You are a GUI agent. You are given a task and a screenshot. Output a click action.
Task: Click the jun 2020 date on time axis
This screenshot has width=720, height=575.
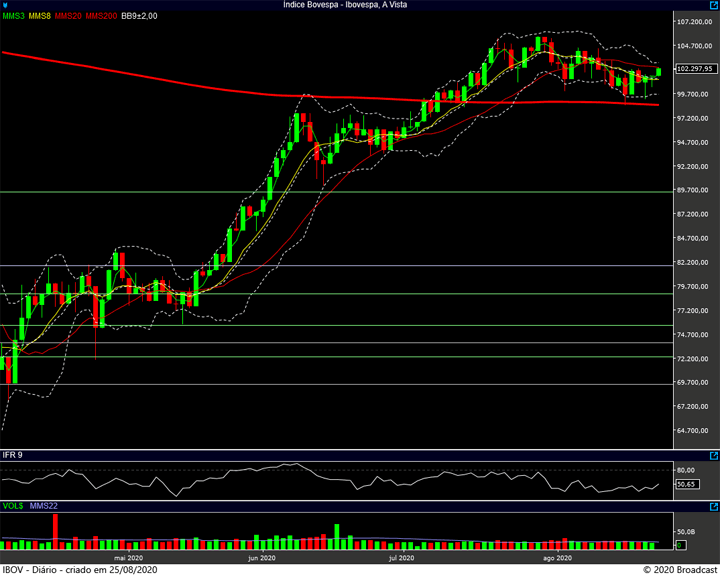pos(261,557)
